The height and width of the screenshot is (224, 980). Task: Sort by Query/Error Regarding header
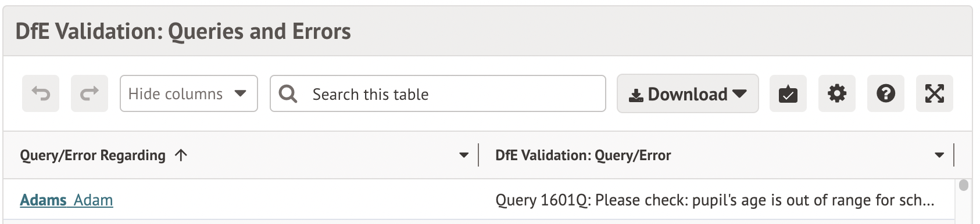(92, 155)
